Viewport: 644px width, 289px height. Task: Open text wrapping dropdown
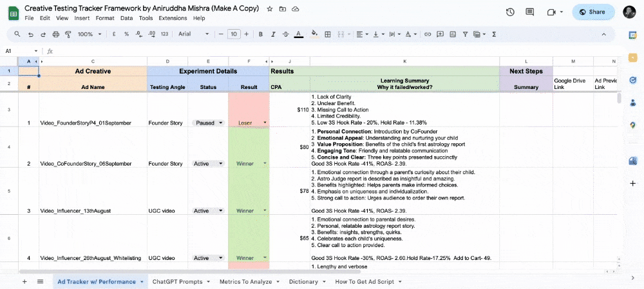click(394, 34)
